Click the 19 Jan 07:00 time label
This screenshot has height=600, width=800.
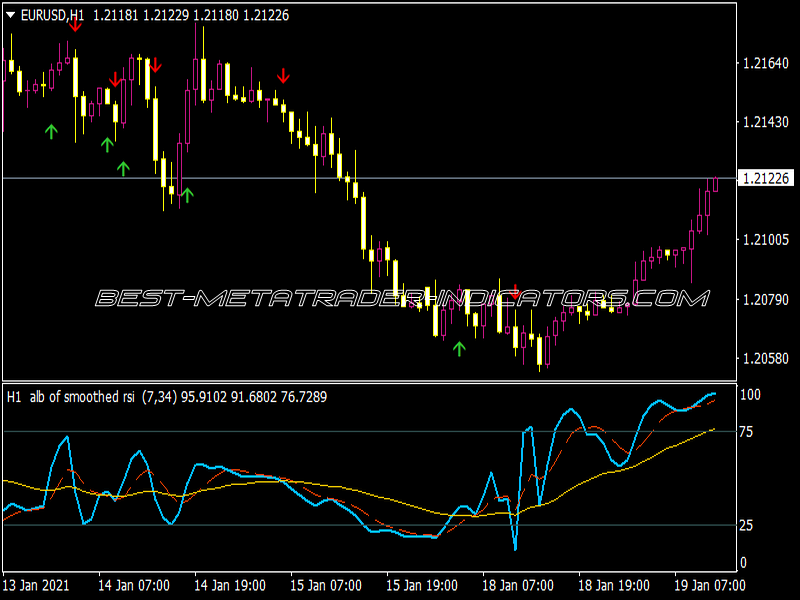pos(710,585)
